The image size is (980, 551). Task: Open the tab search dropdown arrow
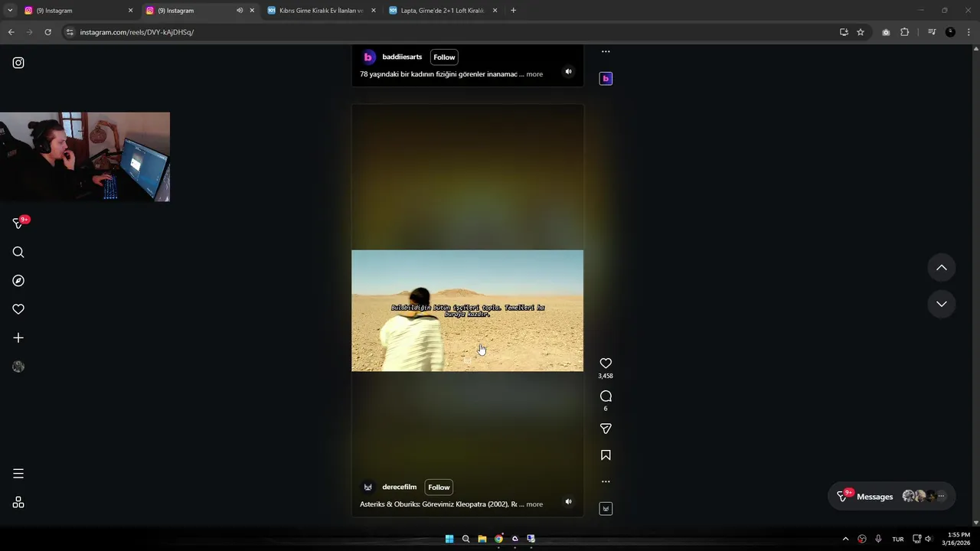(10, 11)
